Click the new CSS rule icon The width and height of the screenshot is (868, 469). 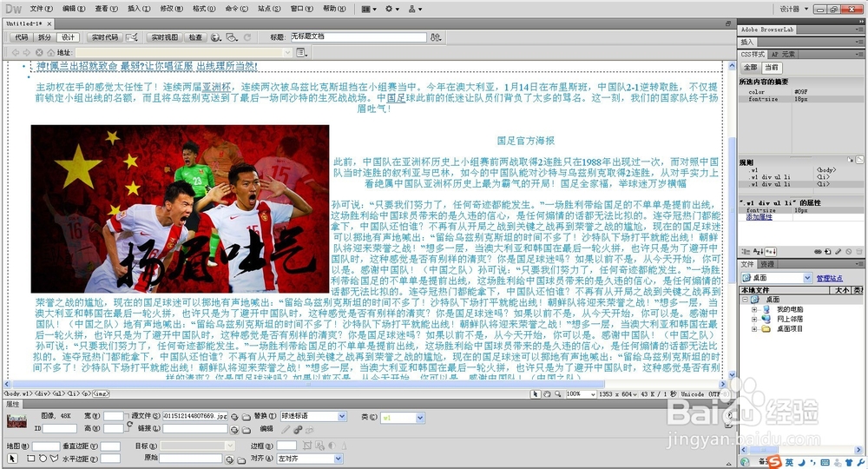827,251
